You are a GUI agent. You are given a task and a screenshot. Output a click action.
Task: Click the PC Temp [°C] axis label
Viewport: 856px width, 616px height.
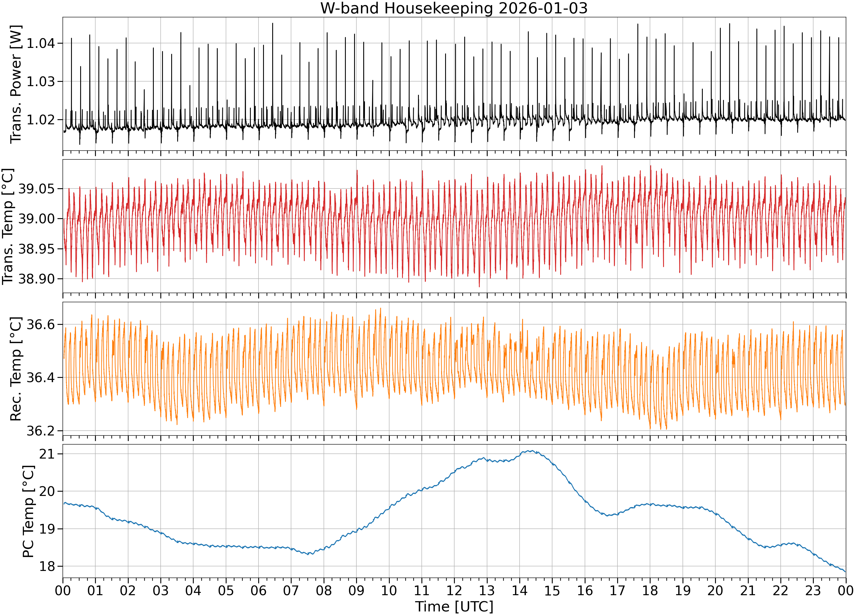[x=28, y=511]
